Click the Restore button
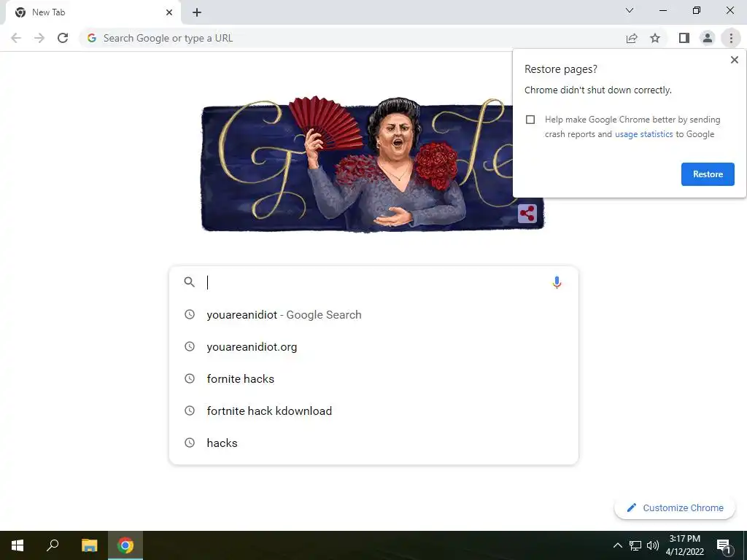Viewport: 747px width, 560px height. tap(708, 174)
